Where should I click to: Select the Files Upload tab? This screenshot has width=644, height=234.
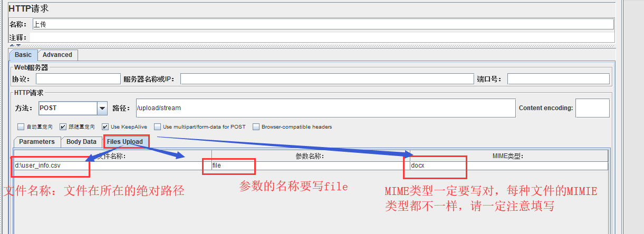pos(124,142)
